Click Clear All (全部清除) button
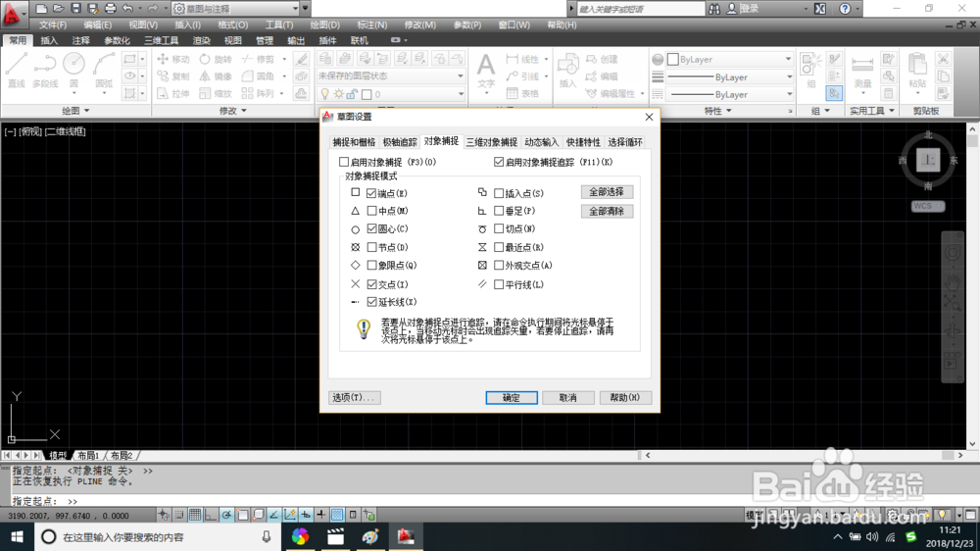Image resolution: width=980 pixels, height=551 pixels. point(607,212)
